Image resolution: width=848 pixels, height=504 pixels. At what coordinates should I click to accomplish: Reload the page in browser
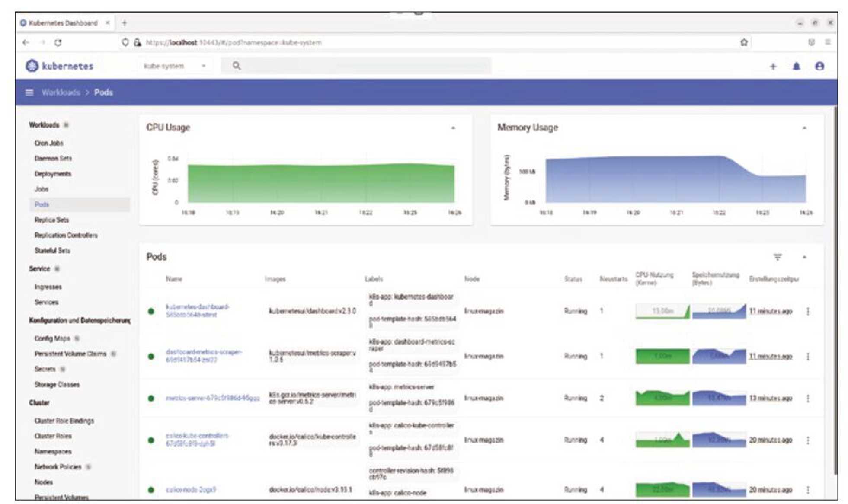58,42
